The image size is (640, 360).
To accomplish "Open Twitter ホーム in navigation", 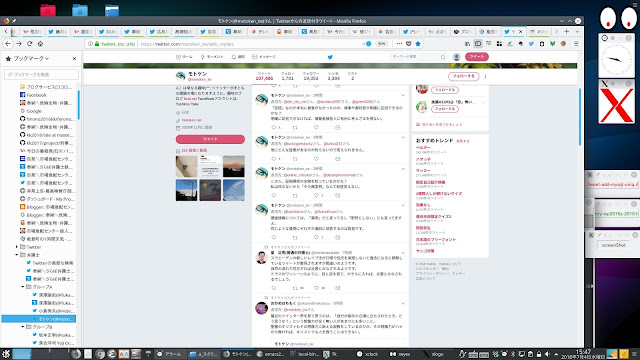I will (x=184, y=57).
